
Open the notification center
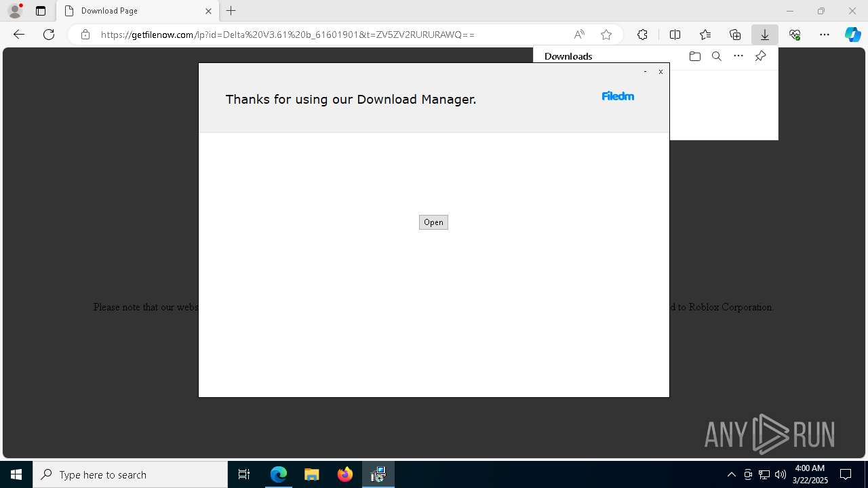(x=846, y=474)
